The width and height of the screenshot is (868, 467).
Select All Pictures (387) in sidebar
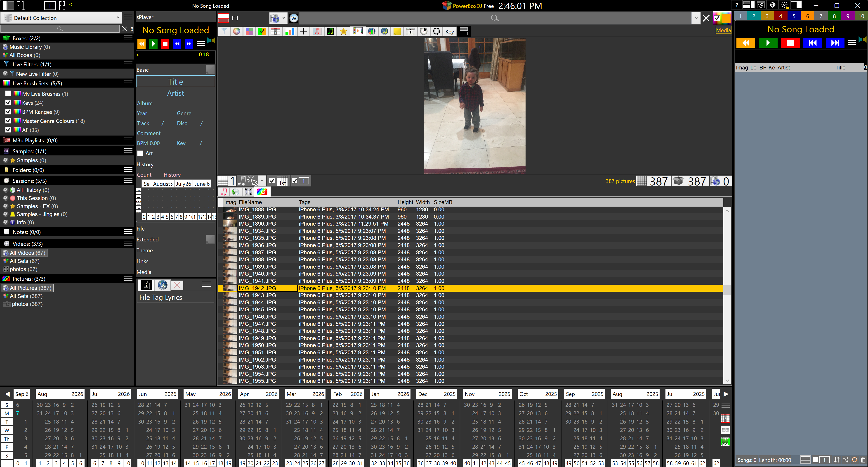(x=27, y=288)
